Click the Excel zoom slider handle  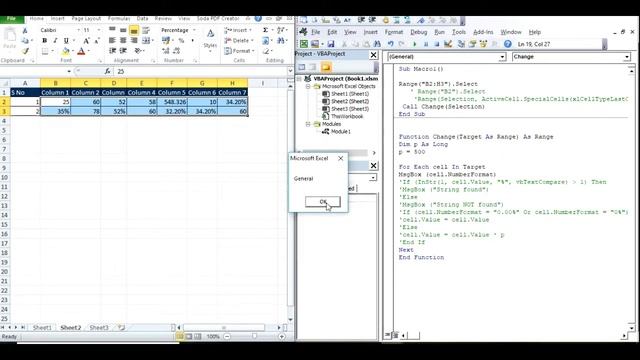click(254, 336)
